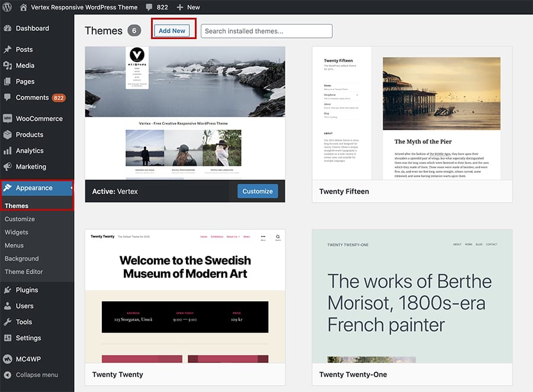Open the Theme Editor submenu
Screen dimensions: 533x392
click(x=24, y=272)
